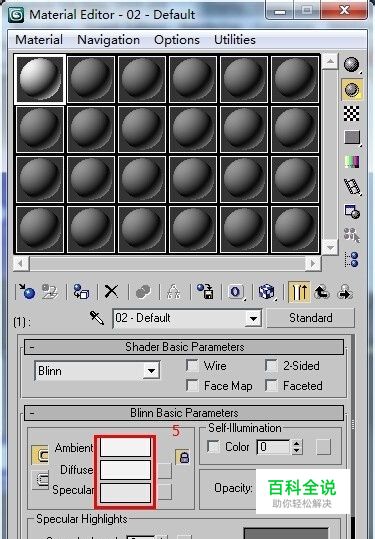Image resolution: width=375 pixels, height=539 pixels.
Task: Click the Go to Parent icon
Action: point(322,292)
